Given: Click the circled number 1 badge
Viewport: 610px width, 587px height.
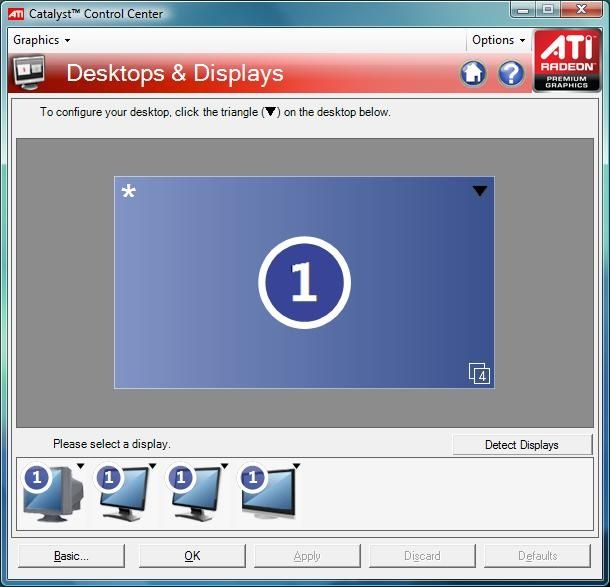Looking at the screenshot, I should pyautogui.click(x=304, y=282).
